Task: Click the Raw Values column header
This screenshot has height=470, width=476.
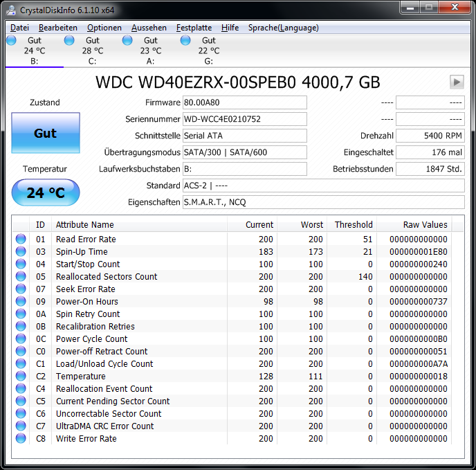Action: tap(414, 225)
